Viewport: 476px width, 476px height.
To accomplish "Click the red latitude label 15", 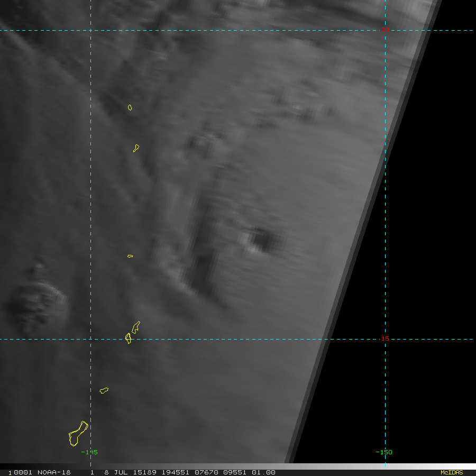I will click(385, 338).
